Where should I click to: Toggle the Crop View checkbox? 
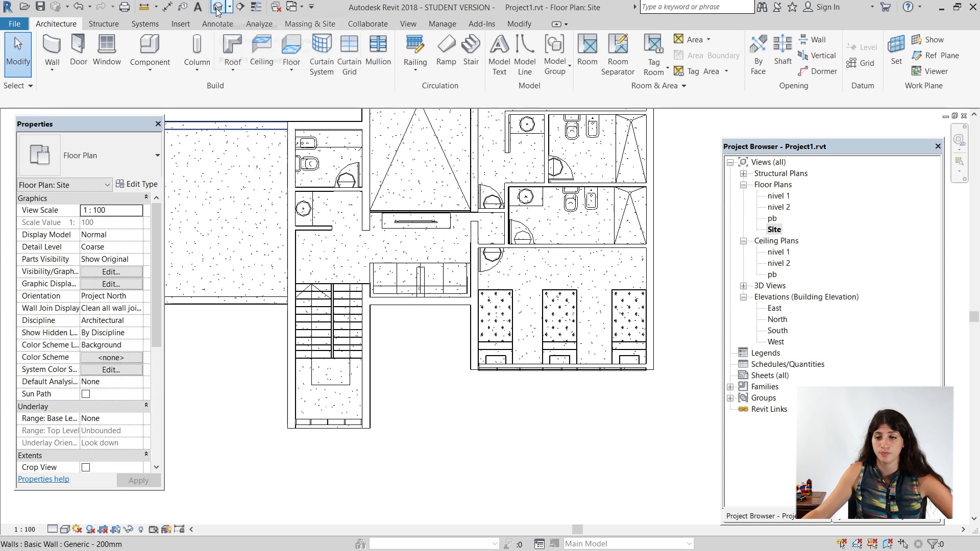(x=85, y=467)
